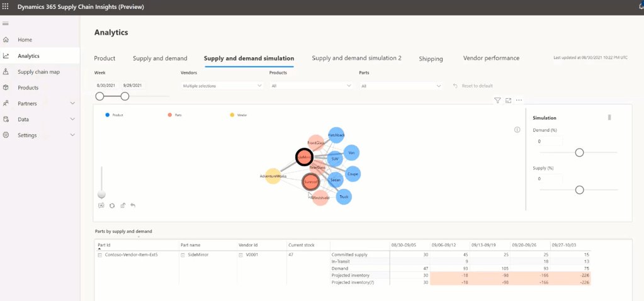The image size is (644, 301).
Task: Collapse the SideMirror part name row
Action: (x=183, y=255)
